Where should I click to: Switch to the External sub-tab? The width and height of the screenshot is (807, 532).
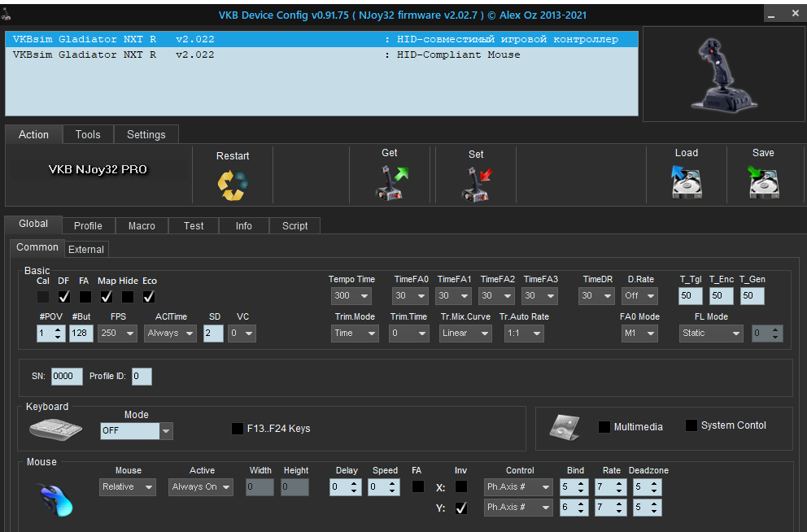(x=85, y=250)
